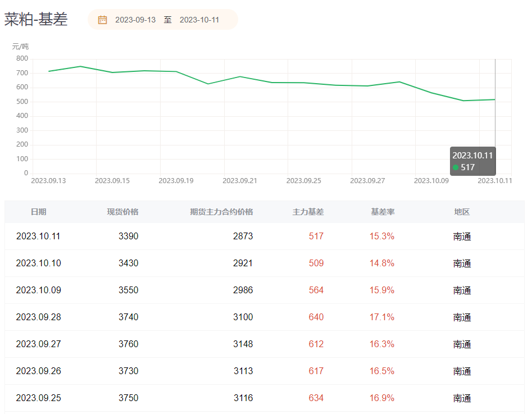532x414 pixels.
Task: Select the 基差率 column header
Action: [x=383, y=212]
